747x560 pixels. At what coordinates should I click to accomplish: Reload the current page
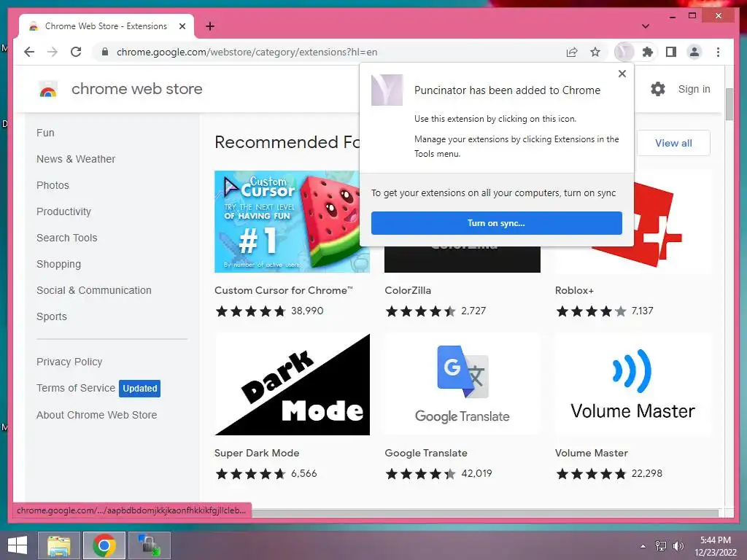click(x=76, y=52)
